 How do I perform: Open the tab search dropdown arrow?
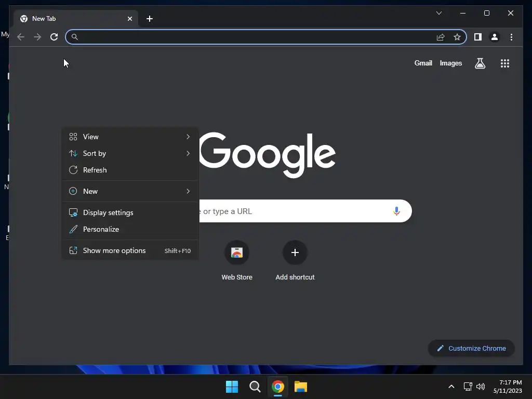click(438, 13)
